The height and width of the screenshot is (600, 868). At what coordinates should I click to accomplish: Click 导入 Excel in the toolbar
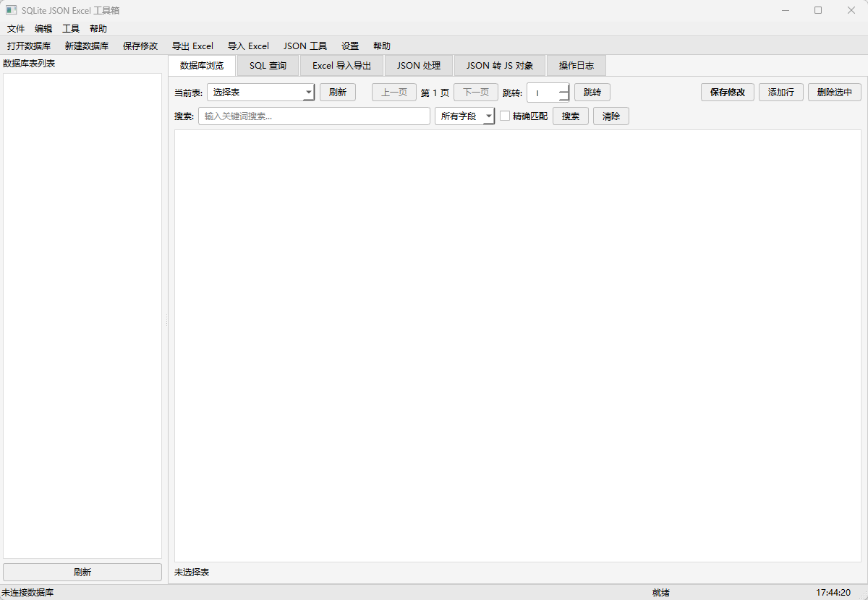[x=248, y=46]
